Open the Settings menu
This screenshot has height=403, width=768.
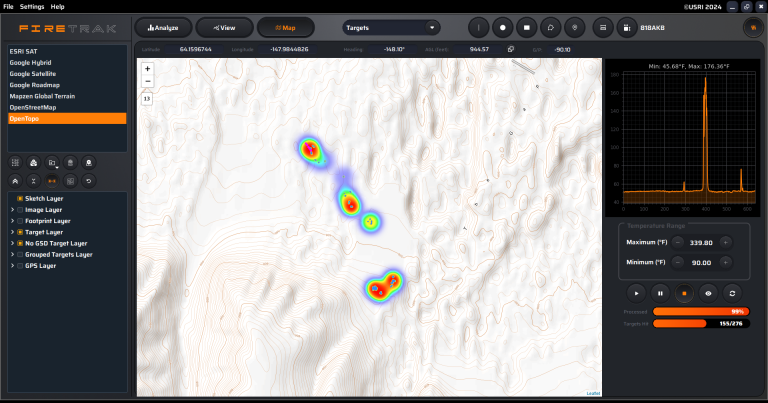[32, 6]
